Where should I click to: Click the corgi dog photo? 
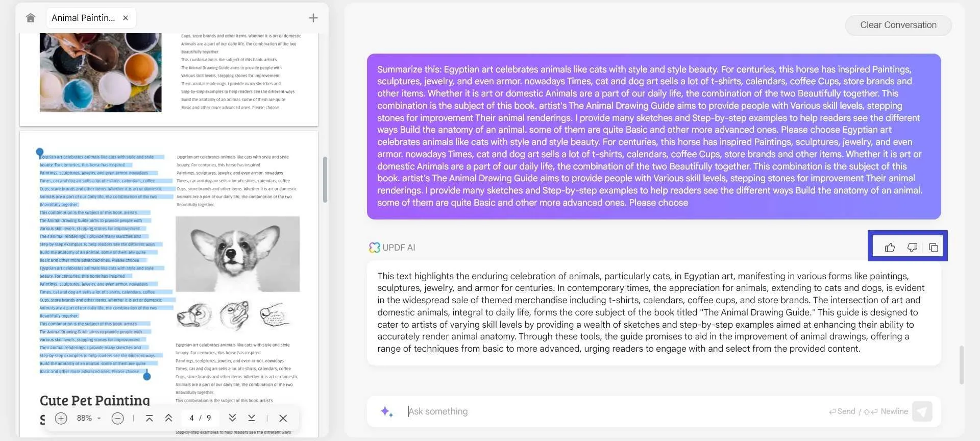point(238,254)
